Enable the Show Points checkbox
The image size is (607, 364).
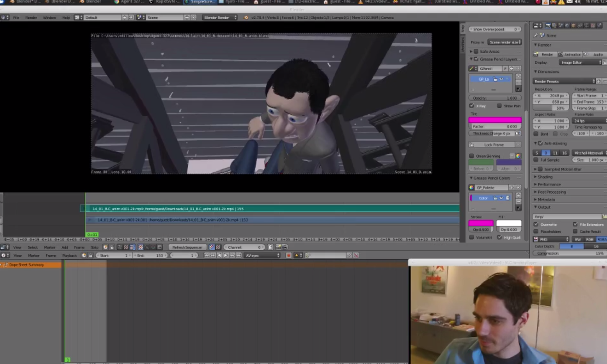click(x=499, y=106)
